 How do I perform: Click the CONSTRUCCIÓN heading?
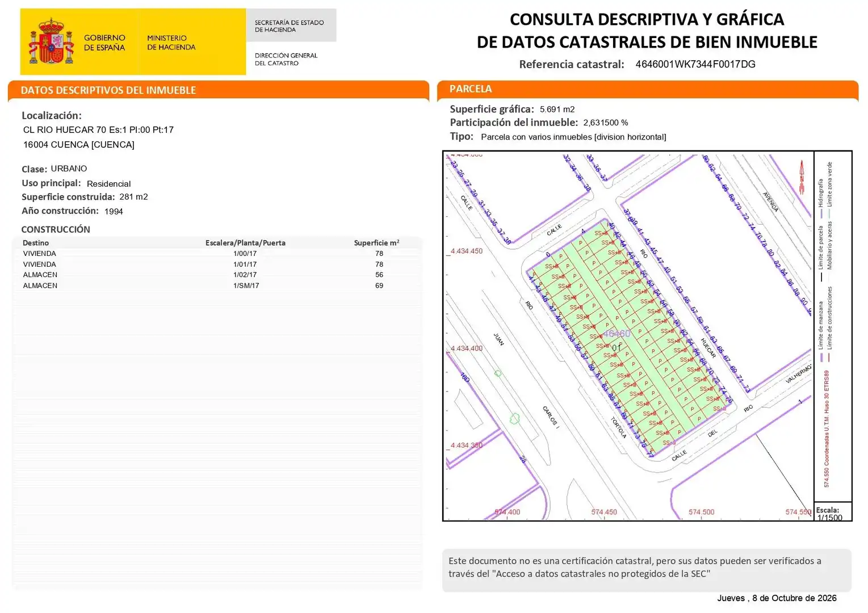click(56, 229)
